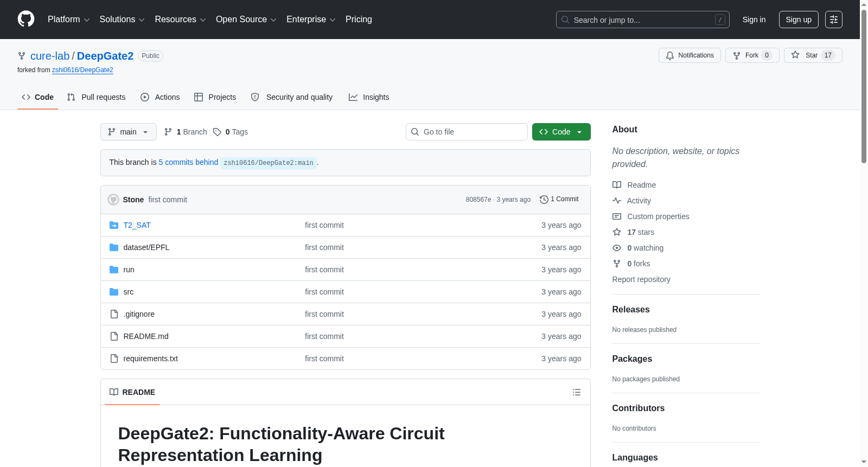This screenshot has width=868, height=467.
Task: Expand the Enterprise dropdown menu
Action: pyautogui.click(x=311, y=20)
